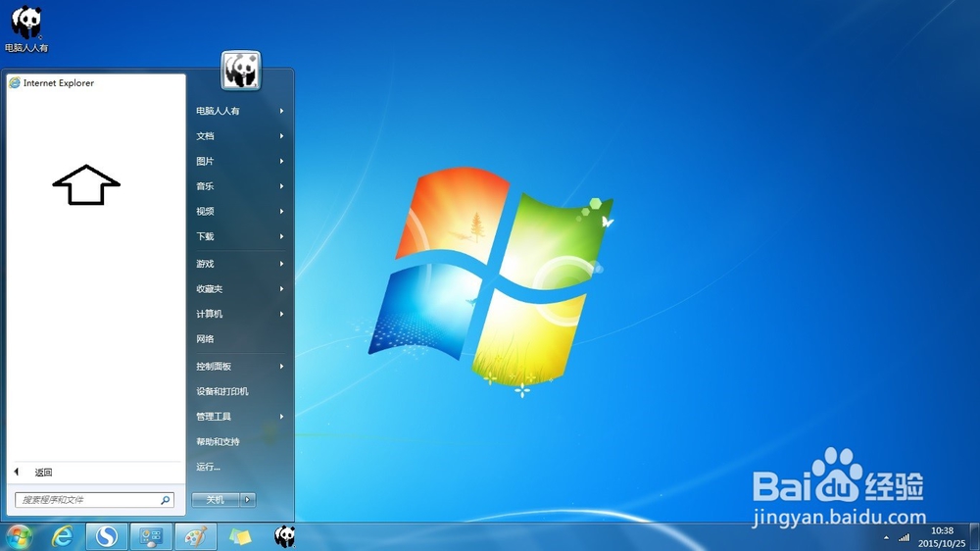Click the Windows Start orb
This screenshot has width=980, height=551.
coord(19,536)
